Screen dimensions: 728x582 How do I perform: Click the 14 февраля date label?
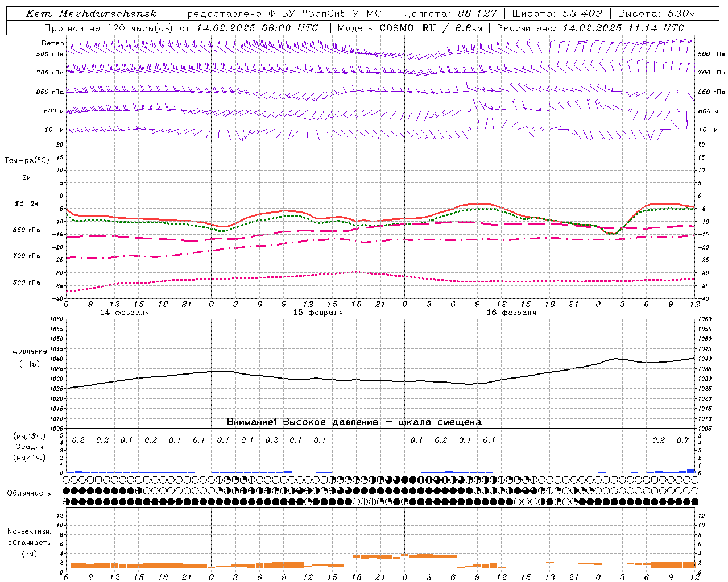[125, 313]
